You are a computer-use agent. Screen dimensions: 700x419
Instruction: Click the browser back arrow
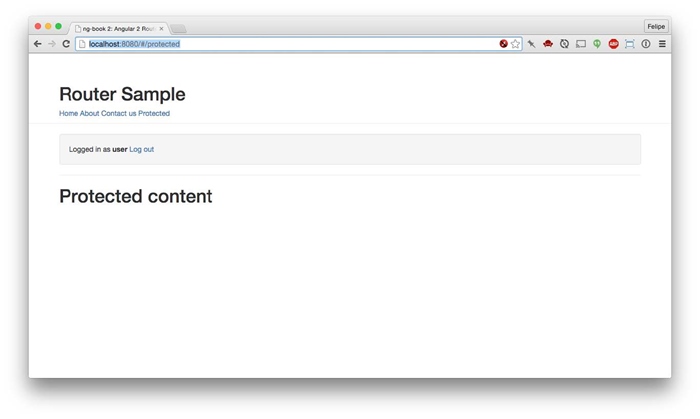pyautogui.click(x=38, y=44)
